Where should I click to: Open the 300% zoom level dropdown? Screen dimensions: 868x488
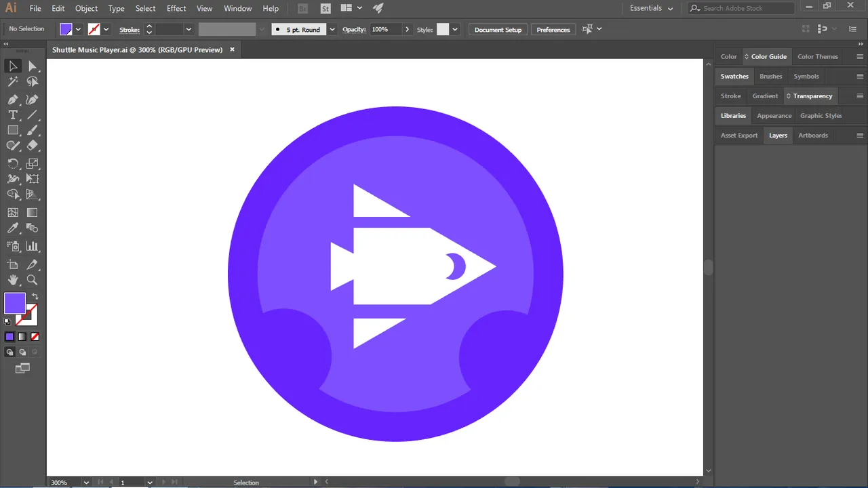tap(86, 483)
